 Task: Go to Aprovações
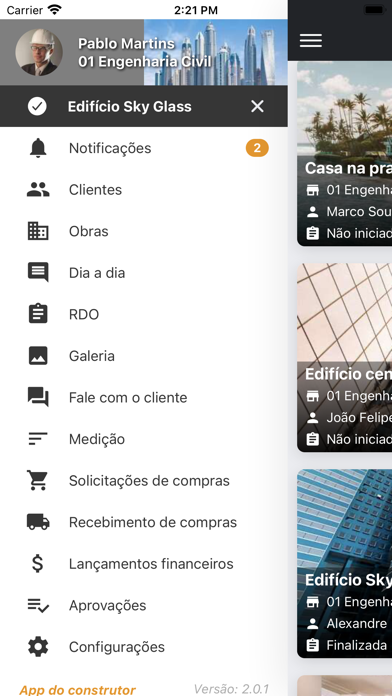[x=144, y=605]
